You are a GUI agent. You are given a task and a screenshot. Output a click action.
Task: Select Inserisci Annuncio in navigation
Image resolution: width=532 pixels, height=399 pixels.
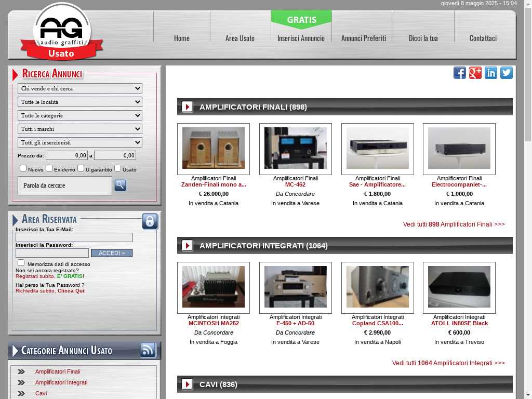click(301, 38)
